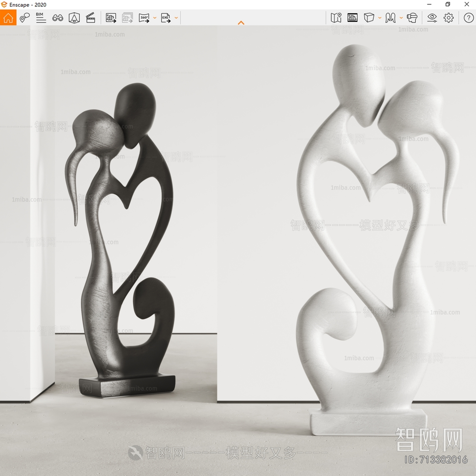Viewport: 476px width, 476px height.
Task: Open General Settings gear icon
Action: point(449,18)
